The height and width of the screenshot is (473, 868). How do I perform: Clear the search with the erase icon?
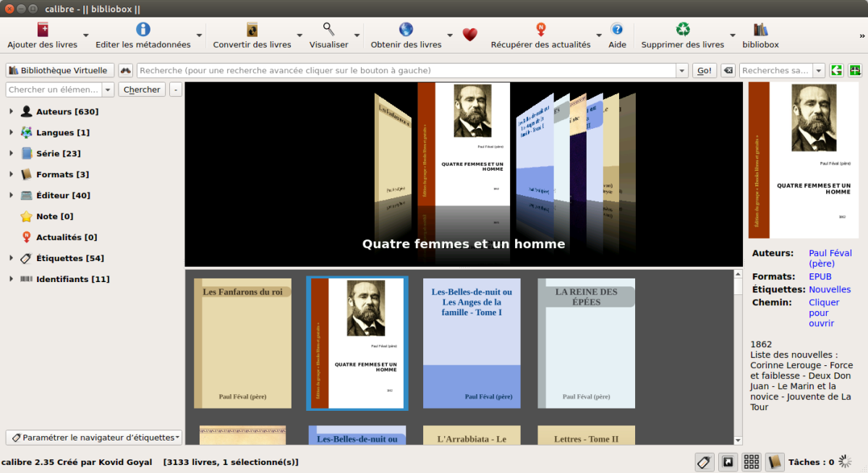pos(728,70)
